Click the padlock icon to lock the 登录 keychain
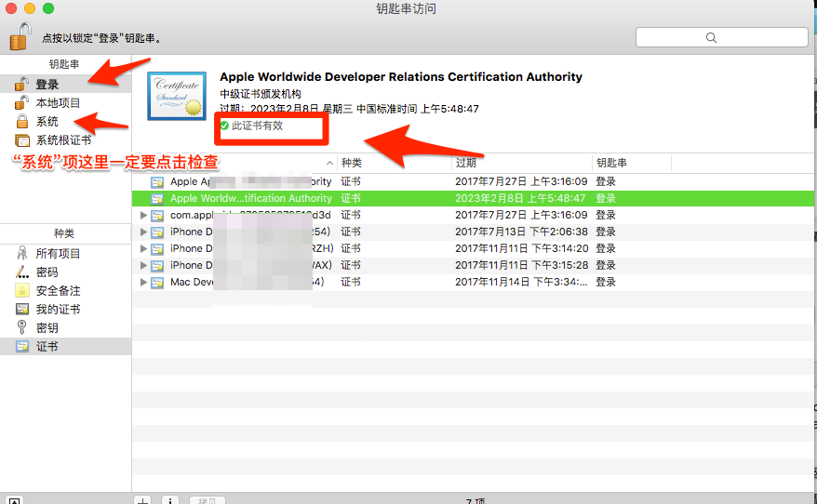The image size is (817, 504). [x=20, y=36]
